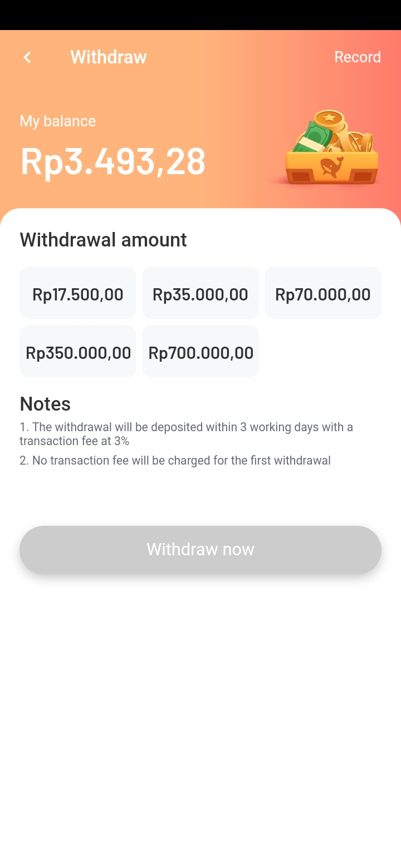Tap the green cash bundle in the chest

pos(312,136)
